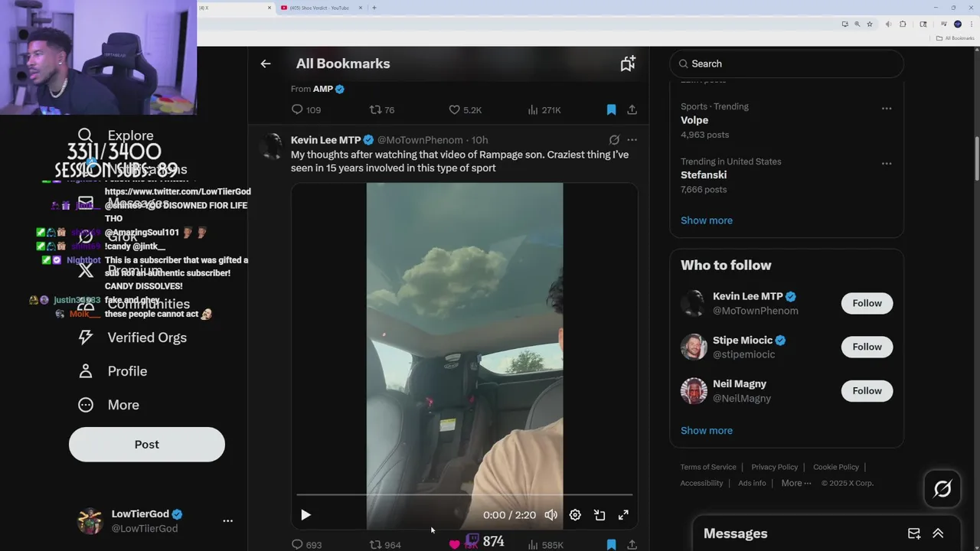The width and height of the screenshot is (980, 551).
Task: Open Explore in sidebar
Action: pyautogui.click(x=116, y=135)
